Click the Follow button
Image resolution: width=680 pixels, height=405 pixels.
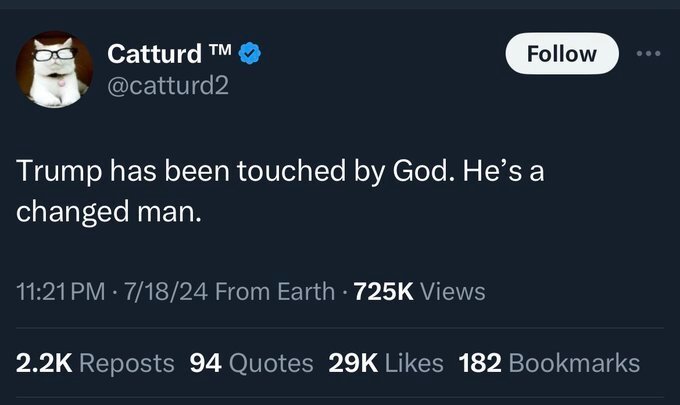pyautogui.click(x=561, y=53)
